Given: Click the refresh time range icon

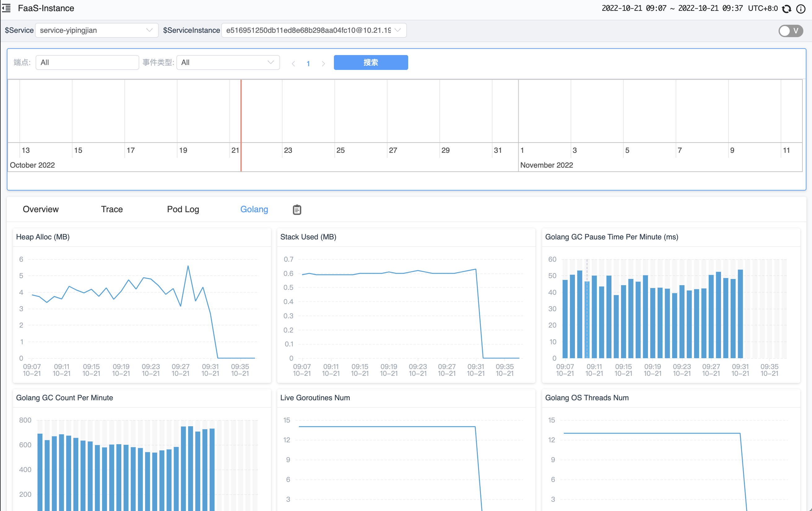Looking at the screenshot, I should (787, 9).
